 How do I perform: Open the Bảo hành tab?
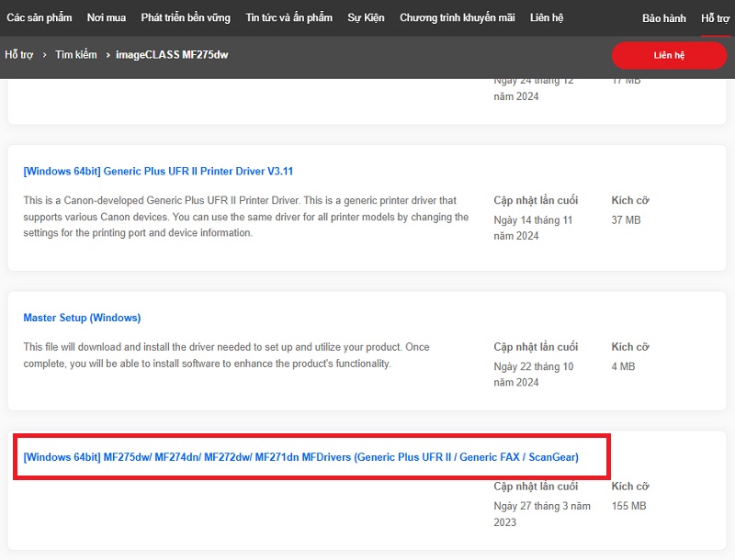click(664, 18)
